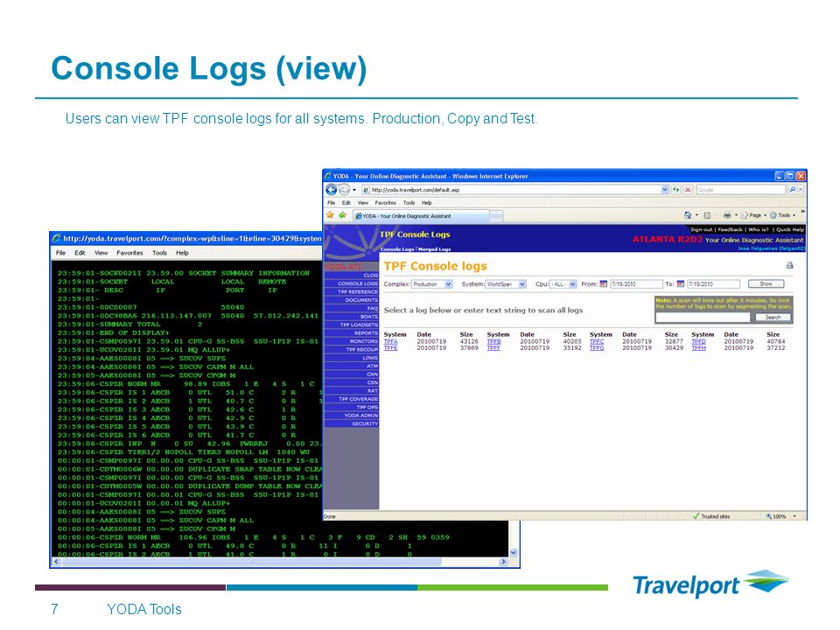Click the Refresh icon beside address bar
Viewport: 840px width, 630px height.
(x=676, y=190)
